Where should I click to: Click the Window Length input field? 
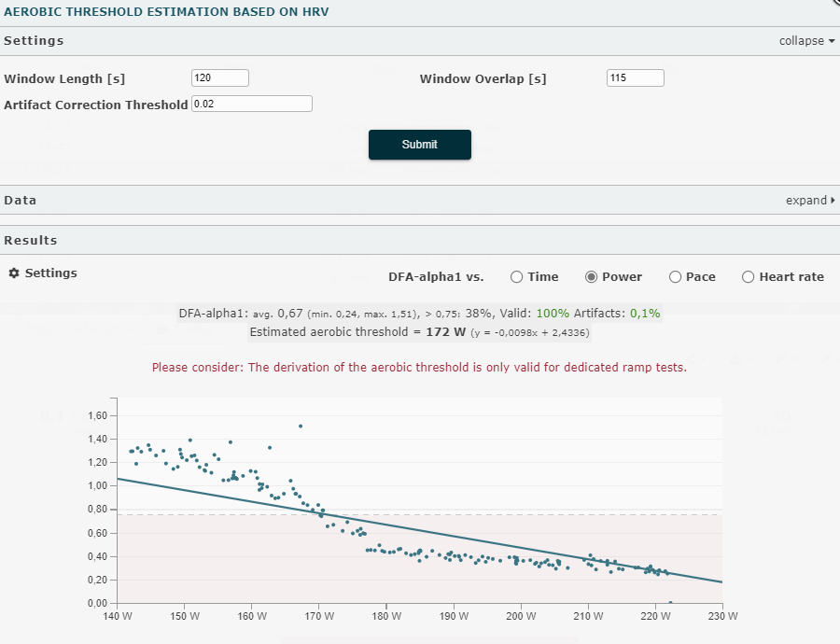pos(219,77)
